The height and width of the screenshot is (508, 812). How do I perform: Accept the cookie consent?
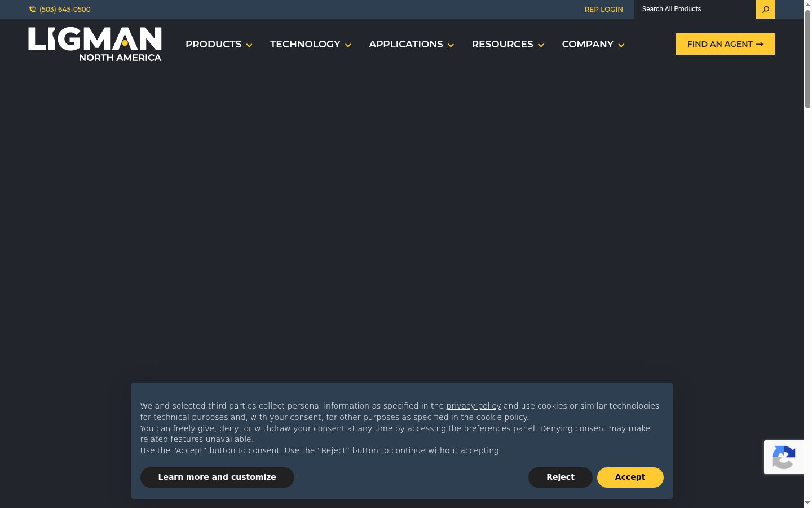(630, 477)
